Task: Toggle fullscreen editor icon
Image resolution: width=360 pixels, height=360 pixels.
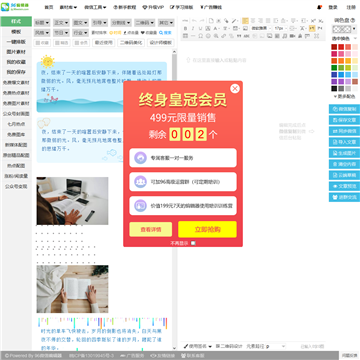Action: pyautogui.click(x=316, y=36)
